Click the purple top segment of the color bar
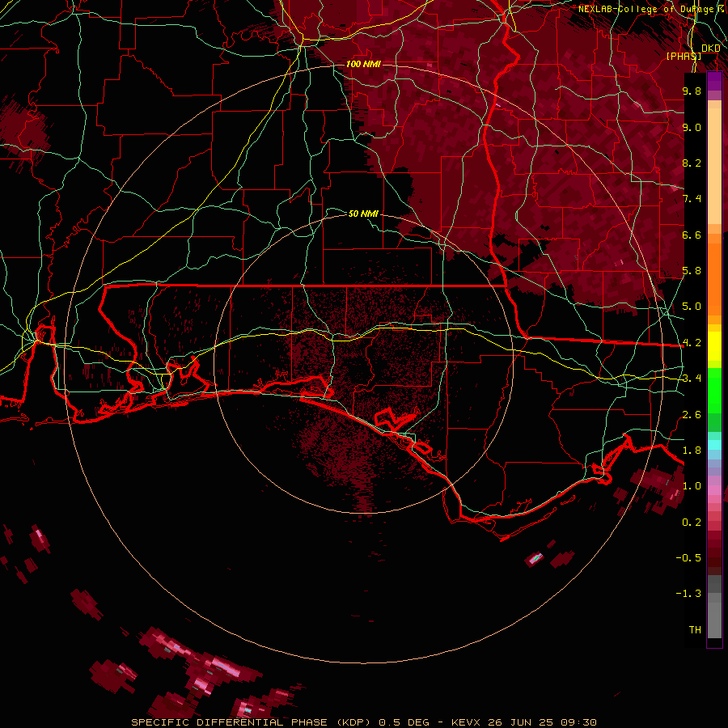728x728 pixels. (x=714, y=81)
